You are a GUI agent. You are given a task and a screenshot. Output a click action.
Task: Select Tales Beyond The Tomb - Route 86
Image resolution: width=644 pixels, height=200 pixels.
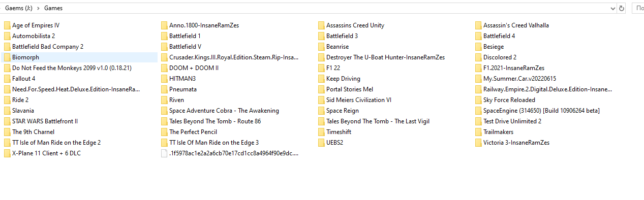pyautogui.click(x=215, y=121)
